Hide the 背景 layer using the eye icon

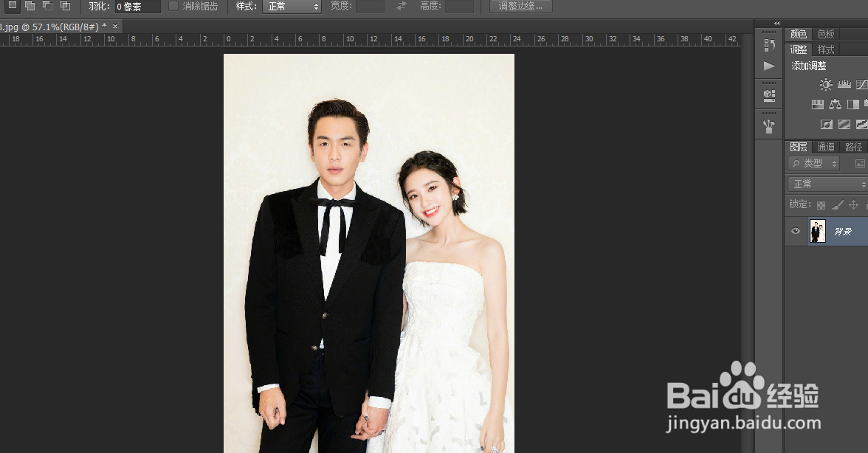point(796,231)
